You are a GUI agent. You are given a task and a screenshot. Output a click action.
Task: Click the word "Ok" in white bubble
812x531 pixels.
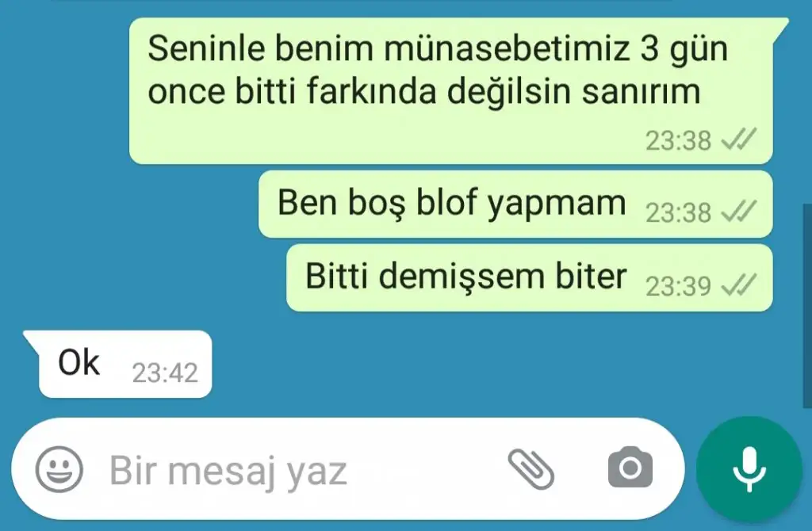pos(79,362)
